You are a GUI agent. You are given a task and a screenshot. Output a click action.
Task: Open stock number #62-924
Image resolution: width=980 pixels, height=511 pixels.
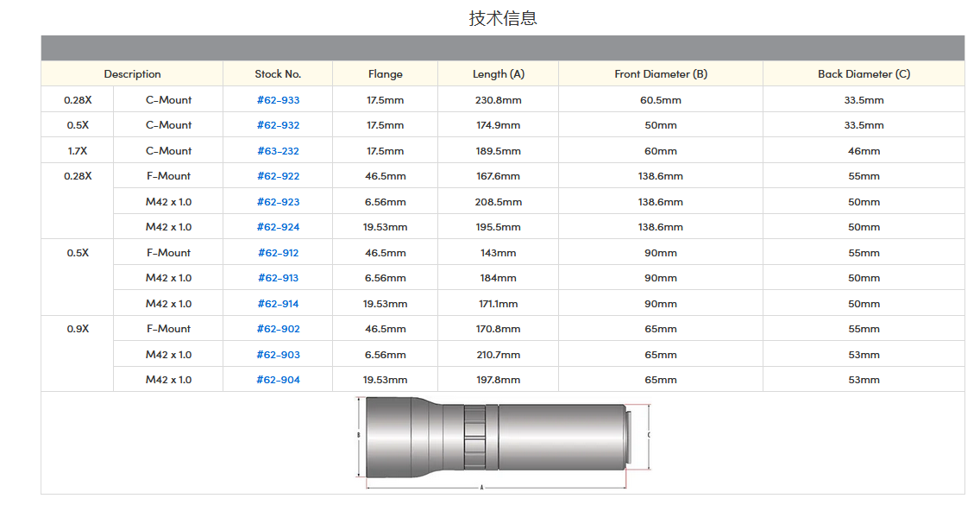pos(278,227)
